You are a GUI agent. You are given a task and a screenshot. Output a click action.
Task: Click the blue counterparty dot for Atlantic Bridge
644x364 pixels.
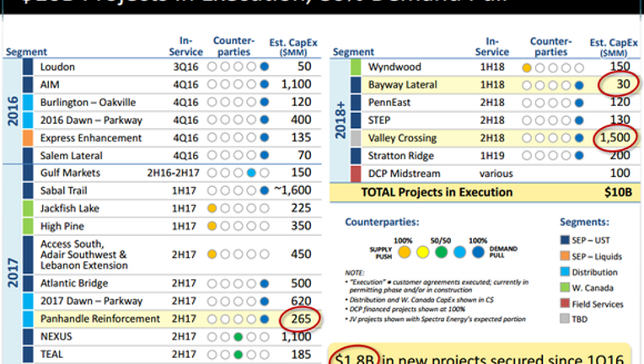point(265,284)
